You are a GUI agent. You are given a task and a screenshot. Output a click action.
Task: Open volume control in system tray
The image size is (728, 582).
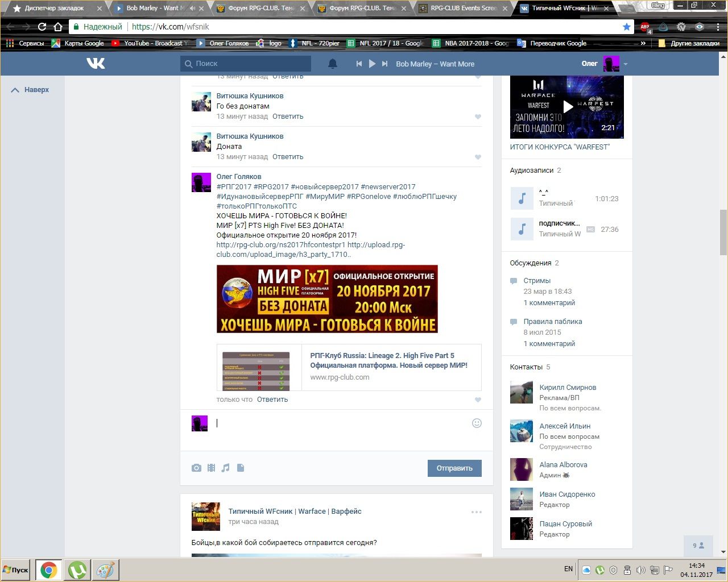click(x=640, y=570)
